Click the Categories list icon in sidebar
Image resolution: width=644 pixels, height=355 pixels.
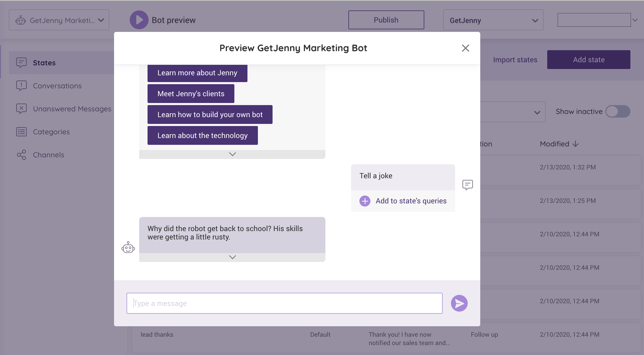point(21,132)
